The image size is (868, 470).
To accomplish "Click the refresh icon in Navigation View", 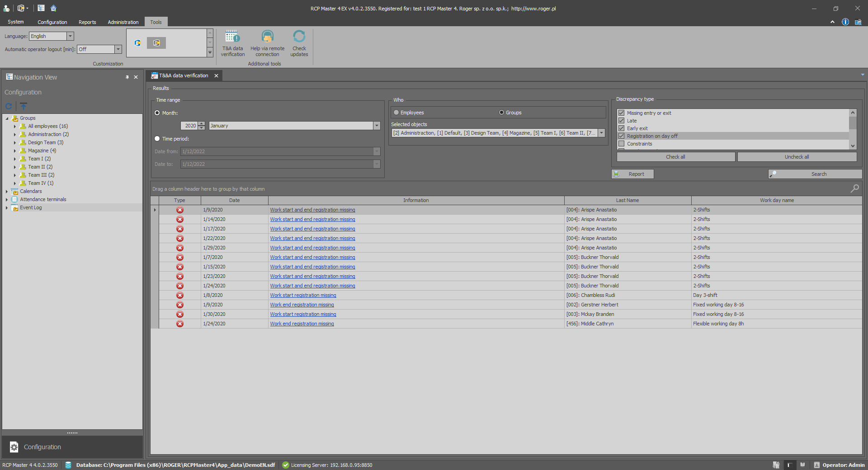I will click(x=9, y=106).
